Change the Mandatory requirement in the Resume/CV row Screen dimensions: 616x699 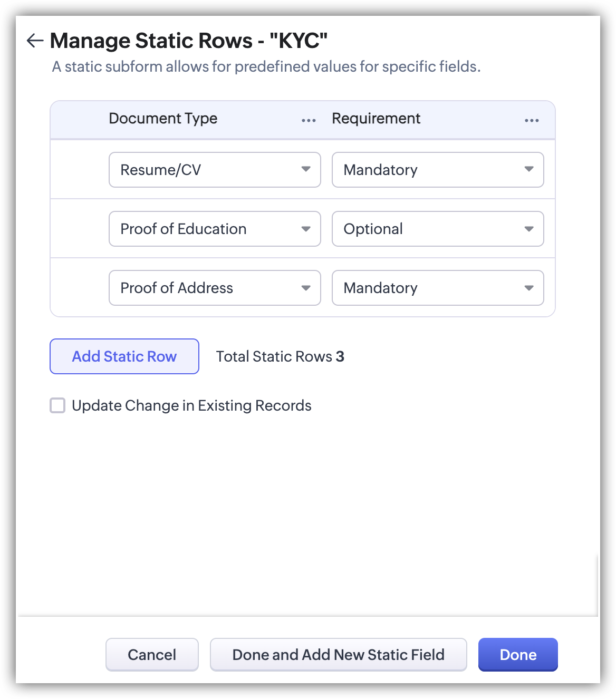tap(438, 170)
